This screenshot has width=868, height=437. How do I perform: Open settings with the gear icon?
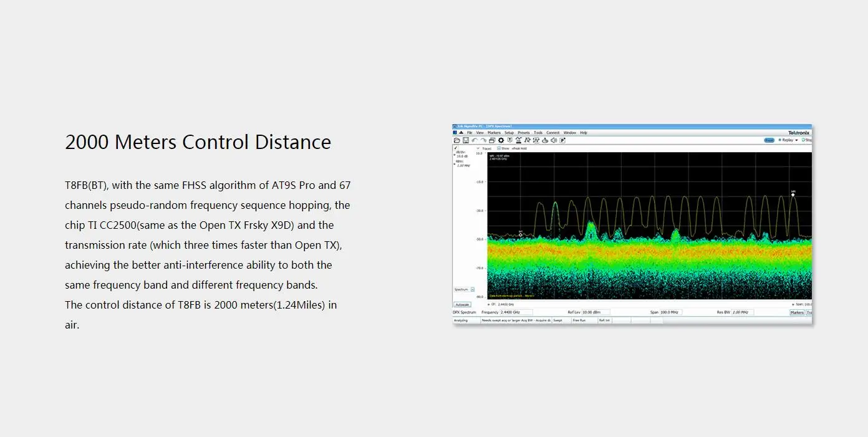pyautogui.click(x=501, y=140)
